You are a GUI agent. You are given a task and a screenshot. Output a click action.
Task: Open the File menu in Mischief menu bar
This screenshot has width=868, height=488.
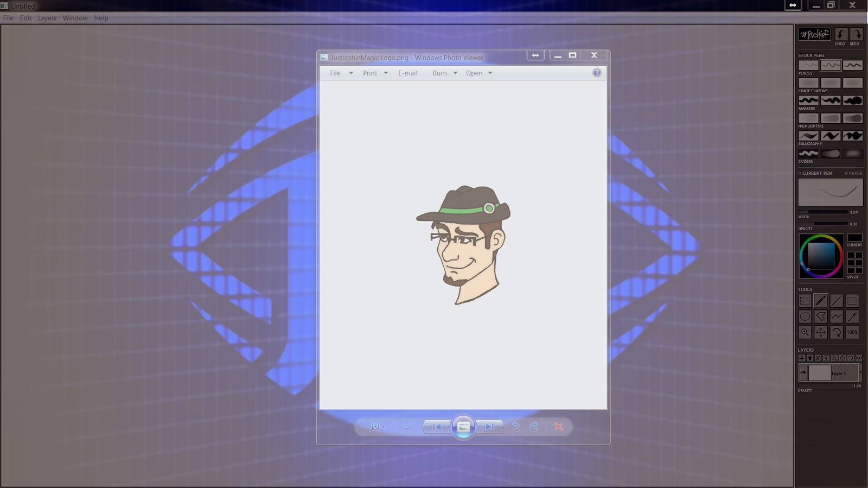point(8,18)
